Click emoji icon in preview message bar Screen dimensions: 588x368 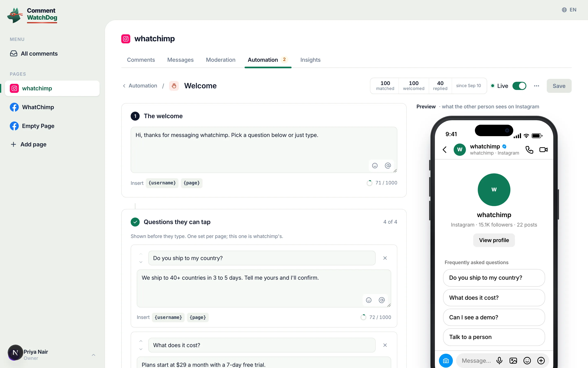tap(527, 361)
